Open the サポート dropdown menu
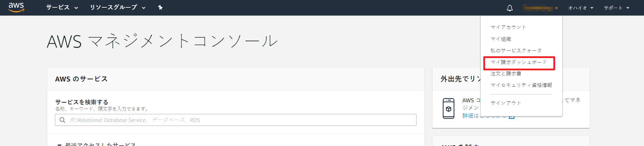Image resolution: width=644 pixels, height=146 pixels. 616,8
